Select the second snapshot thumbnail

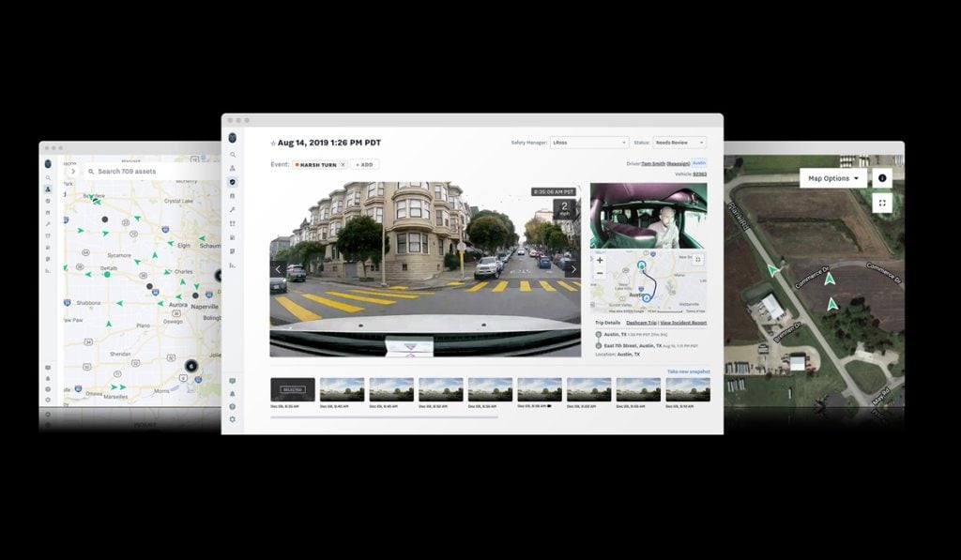(342, 389)
